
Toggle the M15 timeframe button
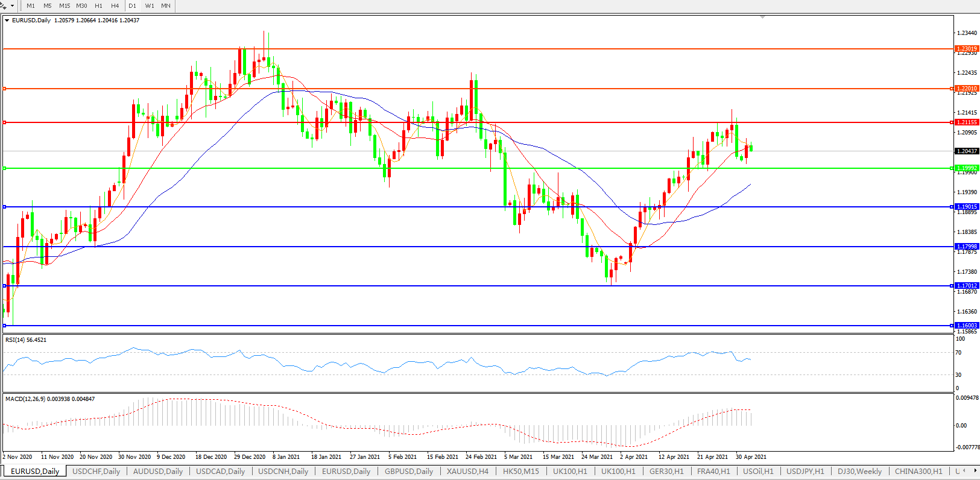point(65,5)
